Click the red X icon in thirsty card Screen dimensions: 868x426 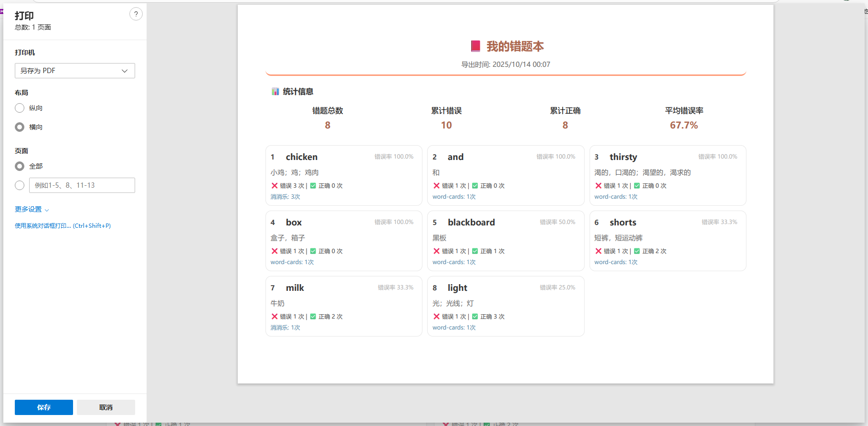[598, 186]
